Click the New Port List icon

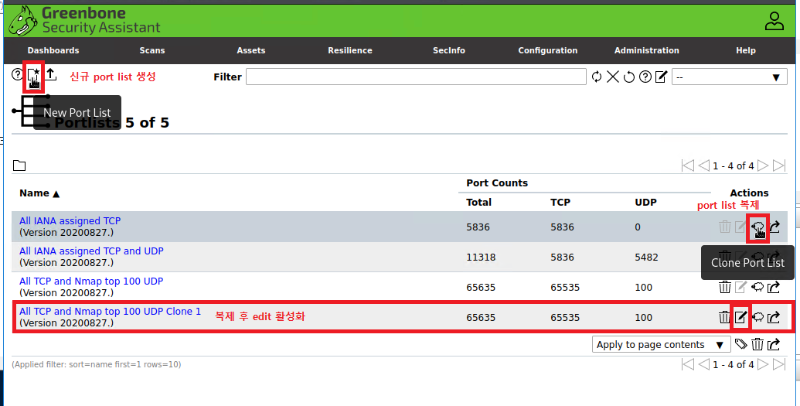coord(33,77)
